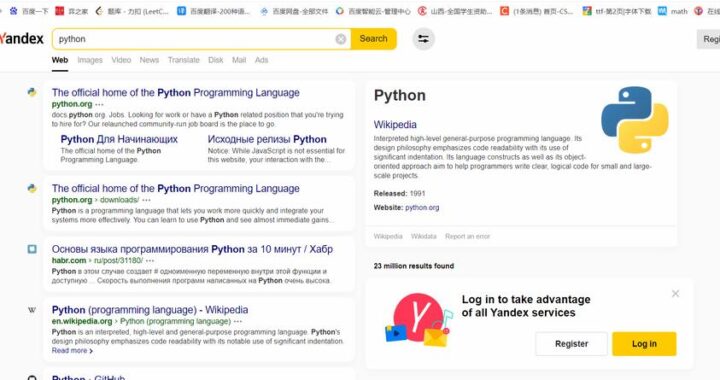
Task: Switch to the Images tab
Action: coord(90,60)
